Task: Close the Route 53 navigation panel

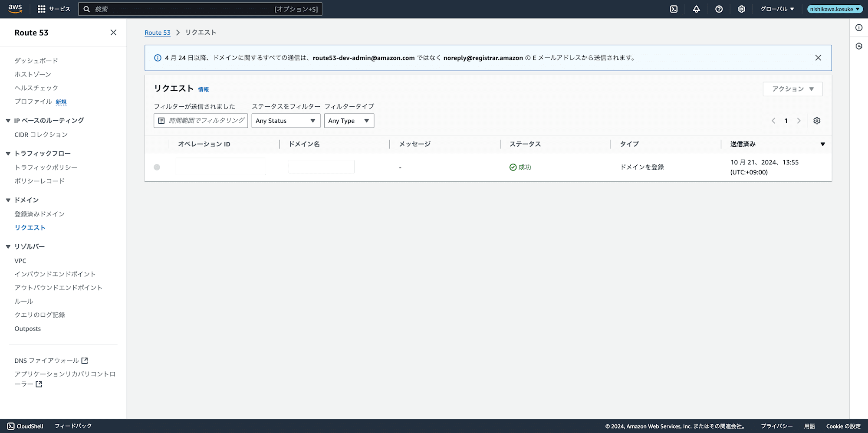Action: [x=113, y=33]
